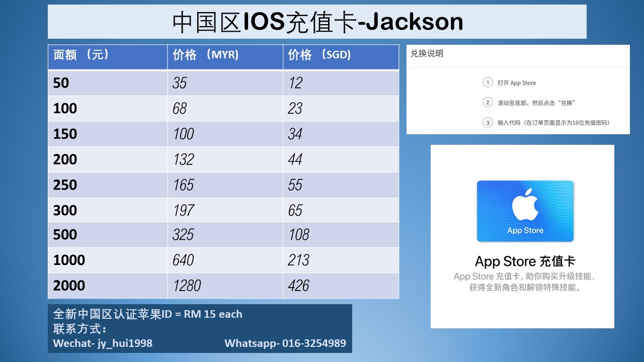Image resolution: width=644 pixels, height=362 pixels.
Task: Select the "500" face value cell
Action: [x=108, y=235]
